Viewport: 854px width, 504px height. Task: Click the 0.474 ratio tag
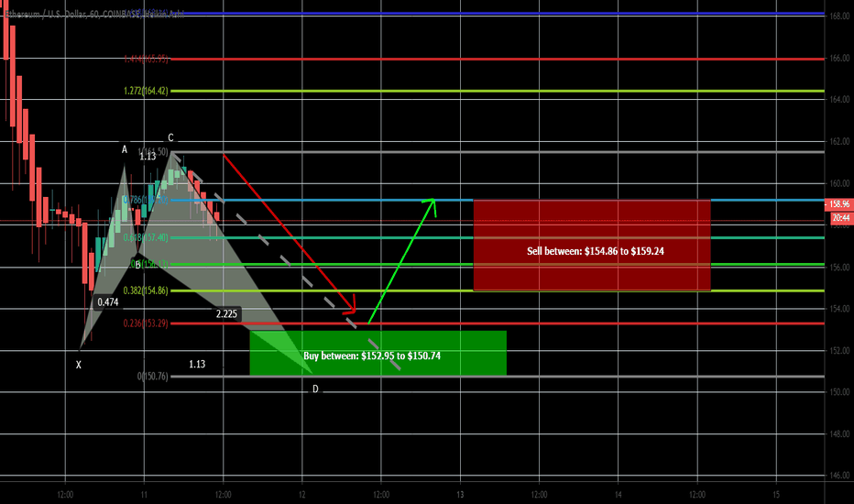pos(108,302)
